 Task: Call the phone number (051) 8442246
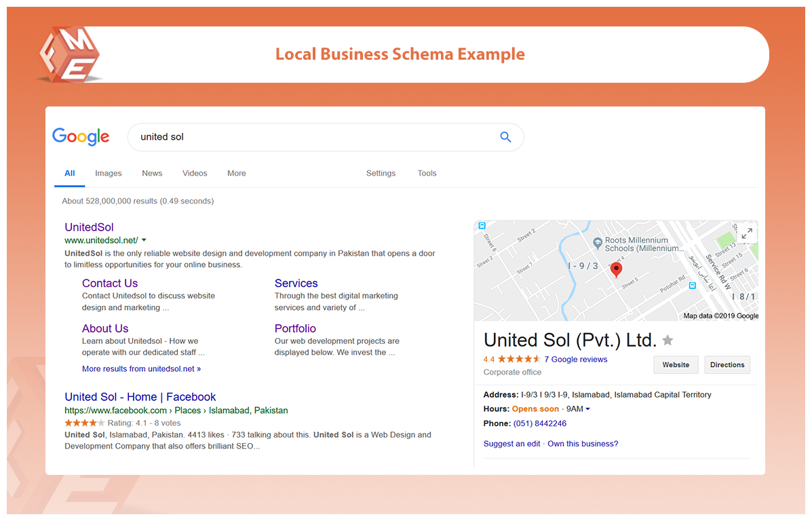(540, 424)
